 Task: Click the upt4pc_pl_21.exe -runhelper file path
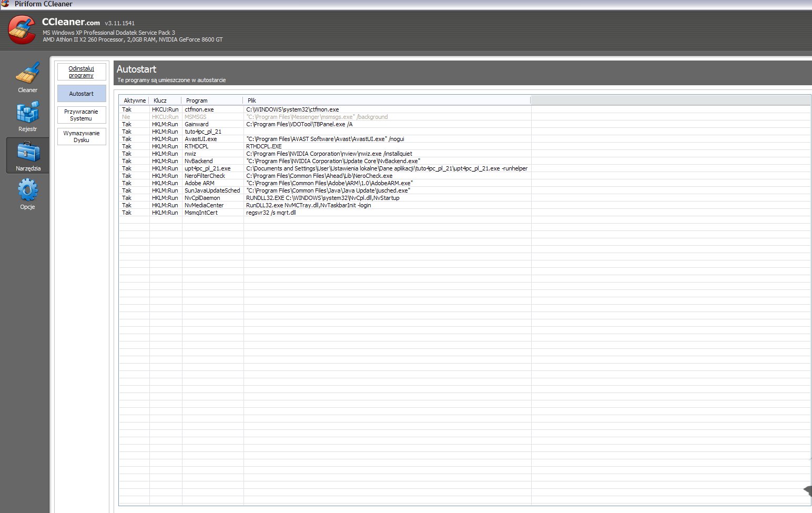pos(387,168)
